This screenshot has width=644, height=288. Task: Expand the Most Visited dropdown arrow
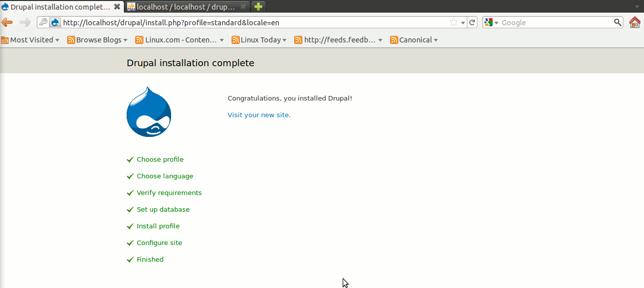click(x=57, y=40)
